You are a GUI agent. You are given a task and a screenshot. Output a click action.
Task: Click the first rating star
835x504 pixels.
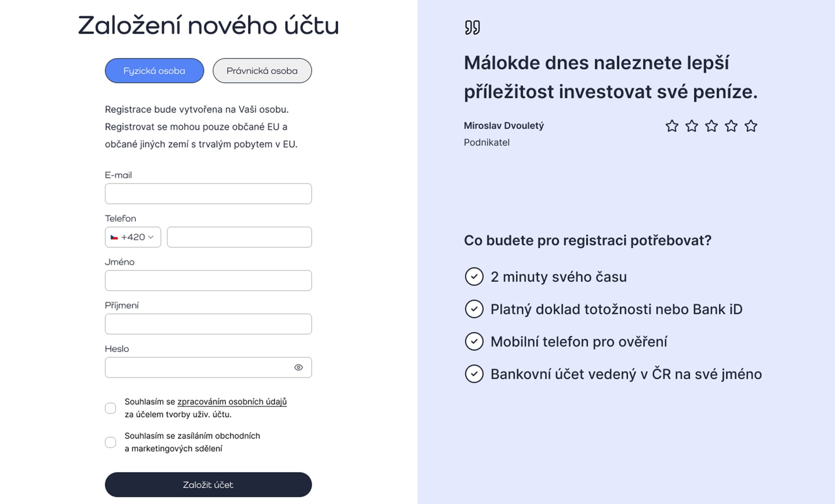click(x=672, y=126)
